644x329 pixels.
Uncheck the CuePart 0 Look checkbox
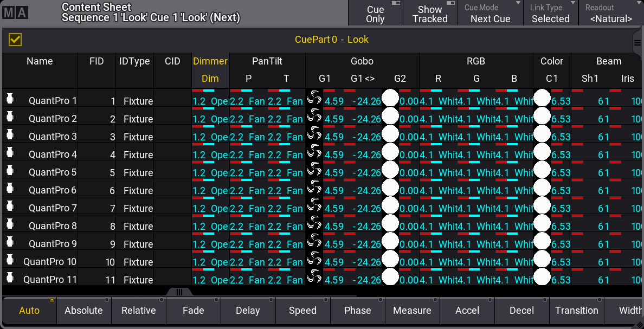coord(15,40)
